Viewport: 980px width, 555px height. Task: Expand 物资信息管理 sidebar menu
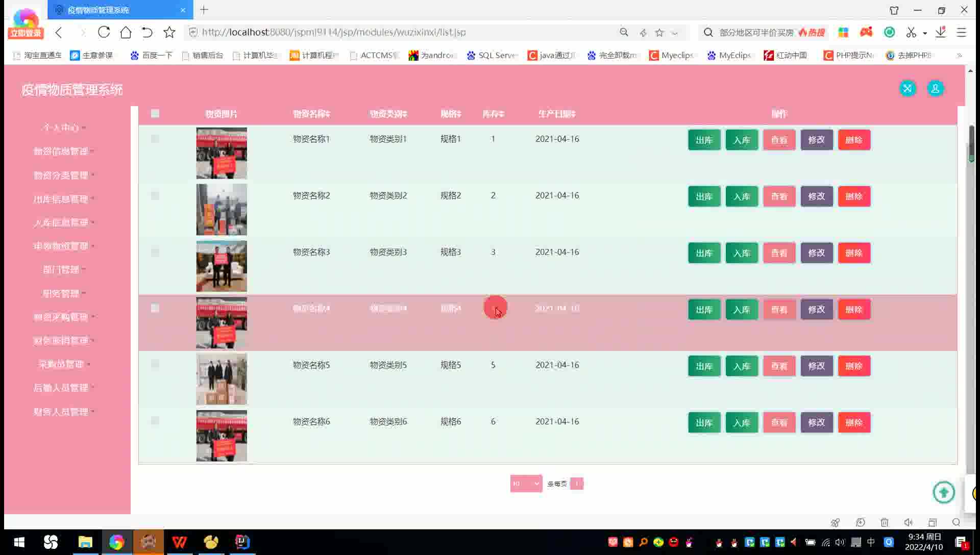click(61, 151)
